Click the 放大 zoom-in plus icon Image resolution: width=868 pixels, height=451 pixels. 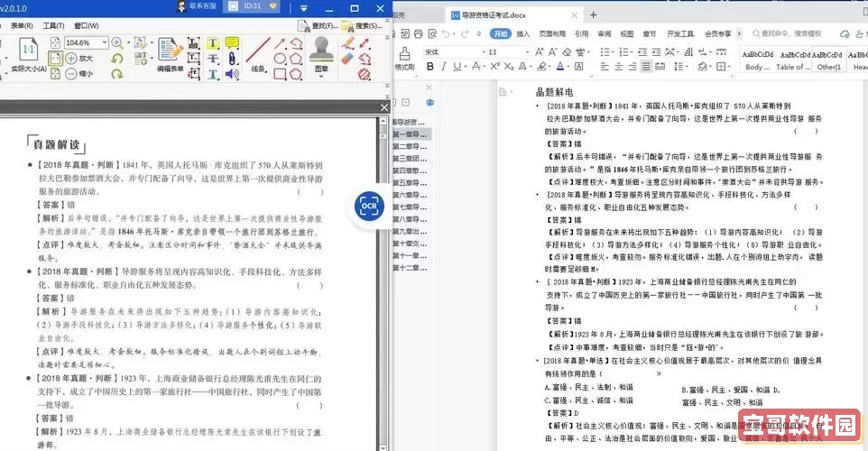click(71, 58)
